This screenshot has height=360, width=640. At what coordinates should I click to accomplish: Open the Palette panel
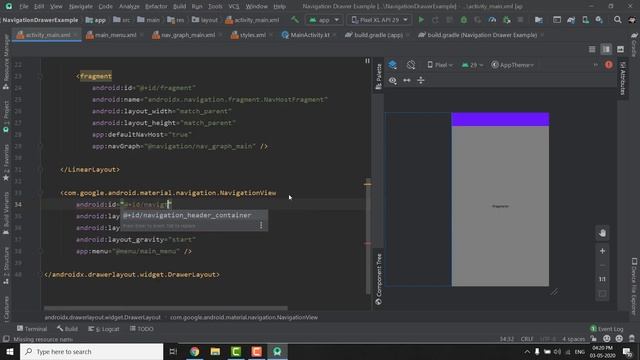(378, 76)
